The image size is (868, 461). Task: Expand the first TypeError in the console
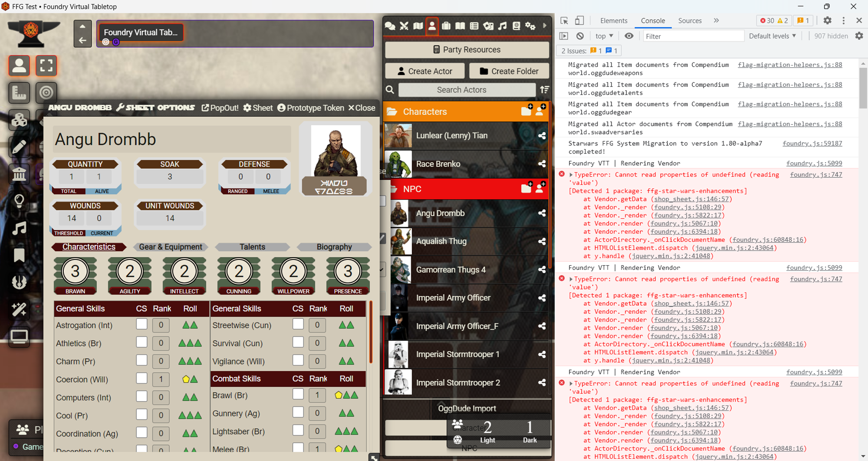(571, 174)
